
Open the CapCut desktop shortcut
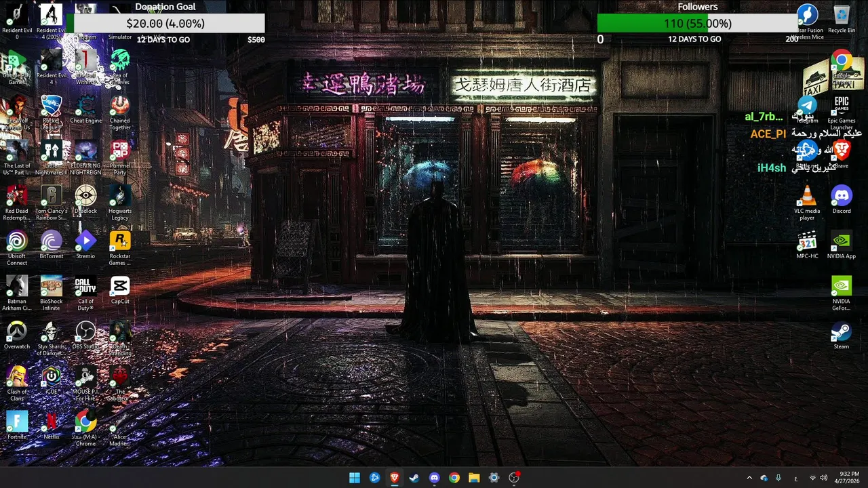pyautogui.click(x=120, y=290)
